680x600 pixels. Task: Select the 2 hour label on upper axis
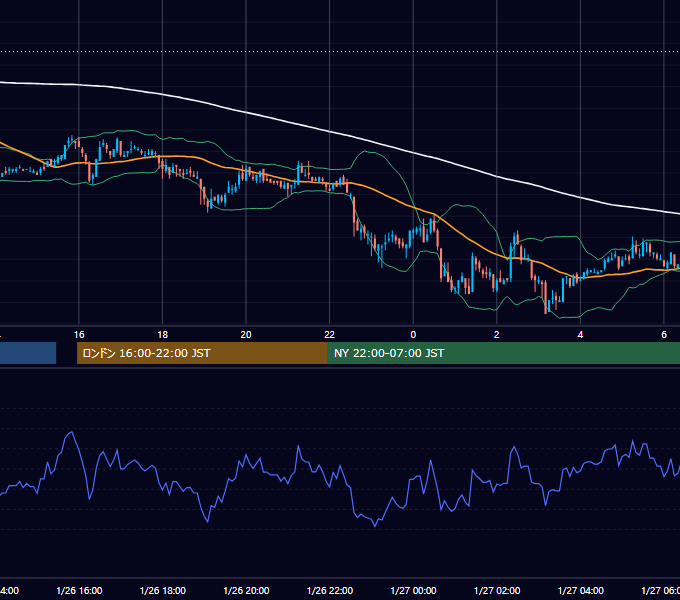(497, 335)
